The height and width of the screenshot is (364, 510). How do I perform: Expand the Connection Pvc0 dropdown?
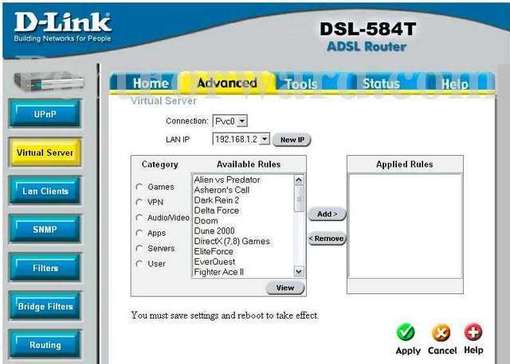point(243,121)
